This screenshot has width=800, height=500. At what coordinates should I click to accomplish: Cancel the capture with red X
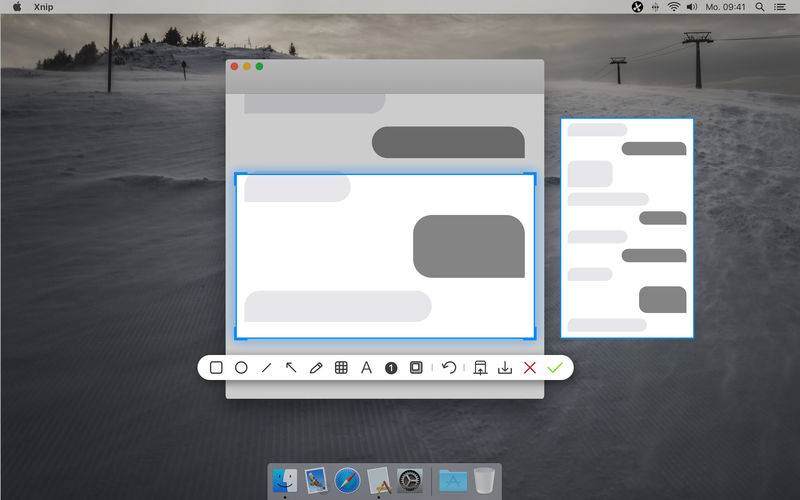[530, 367]
